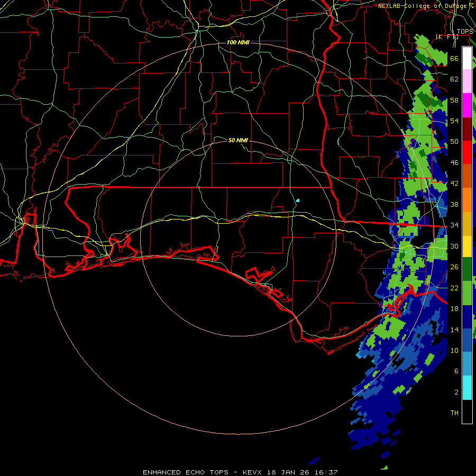Image resolution: width=476 pixels, height=476 pixels.
Task: Click the isolated cyan echo pixel on the map
Action: (298, 200)
